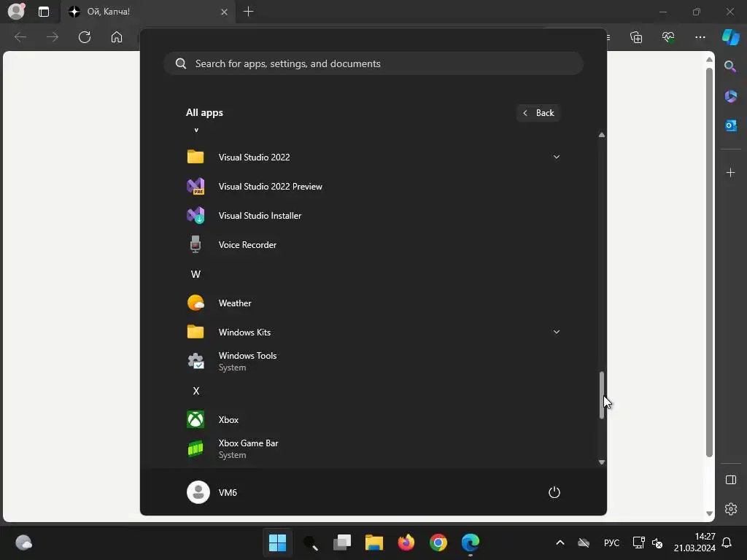Image resolution: width=747 pixels, height=560 pixels.
Task: Click the muted volume tray icon
Action: pyautogui.click(x=657, y=542)
